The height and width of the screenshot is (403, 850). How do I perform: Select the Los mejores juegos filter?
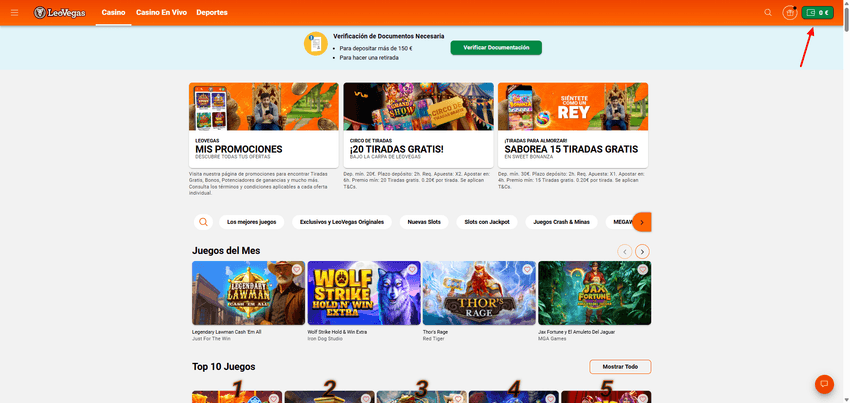tap(252, 222)
